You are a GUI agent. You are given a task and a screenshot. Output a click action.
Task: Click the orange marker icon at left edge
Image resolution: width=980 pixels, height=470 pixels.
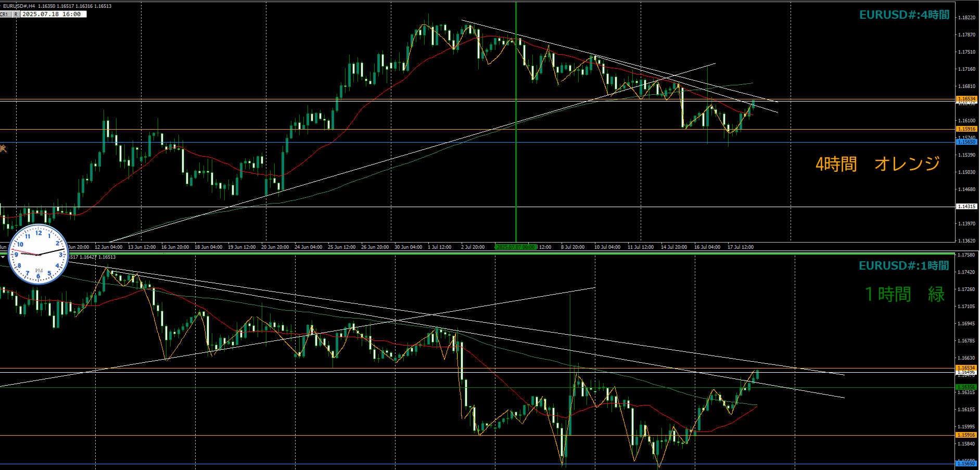[3, 149]
